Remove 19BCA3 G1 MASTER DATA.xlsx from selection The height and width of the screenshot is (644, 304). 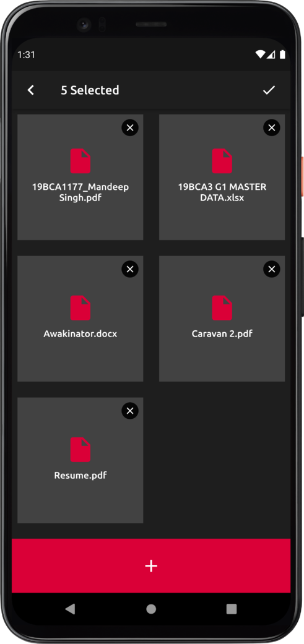pyautogui.click(x=272, y=127)
